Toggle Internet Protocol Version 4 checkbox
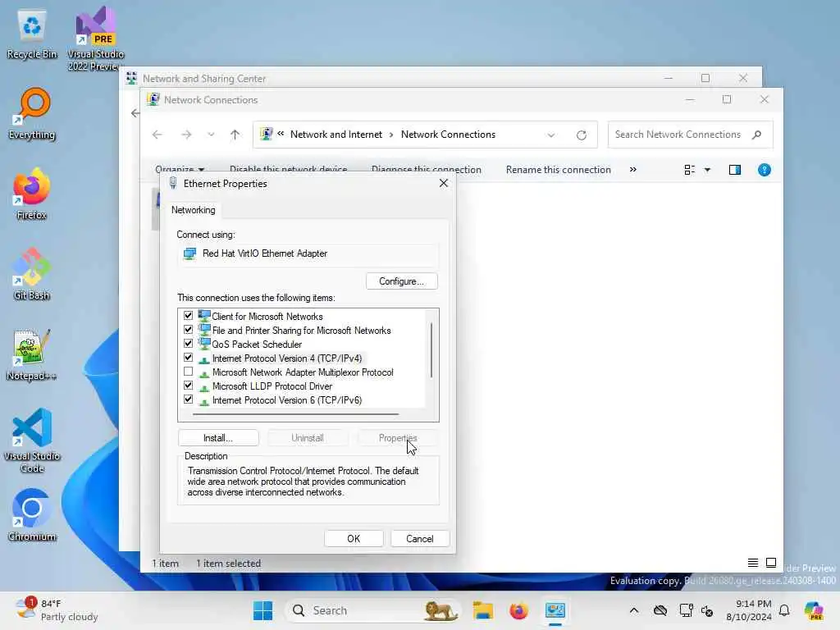840x630 pixels. coord(188,358)
